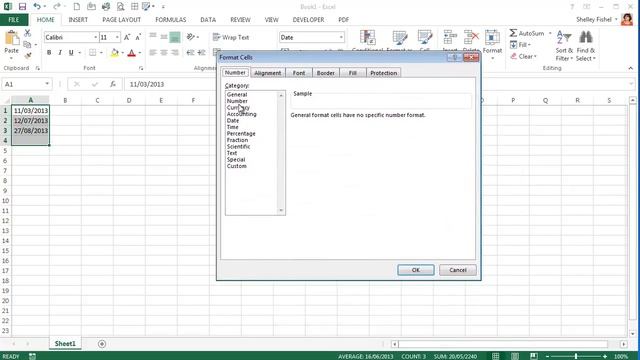The height and width of the screenshot is (360, 640).
Task: Toggle Bold formatting
Action: (49, 53)
